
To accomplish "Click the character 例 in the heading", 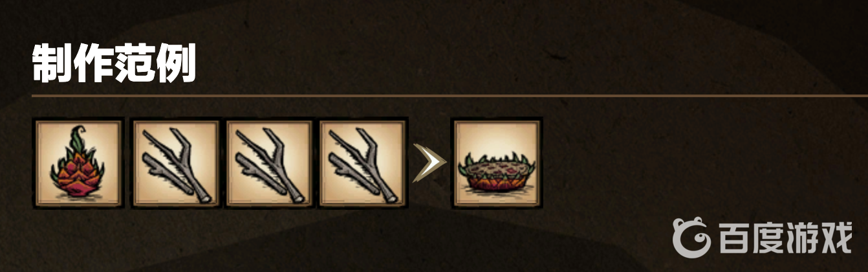I will (176, 63).
